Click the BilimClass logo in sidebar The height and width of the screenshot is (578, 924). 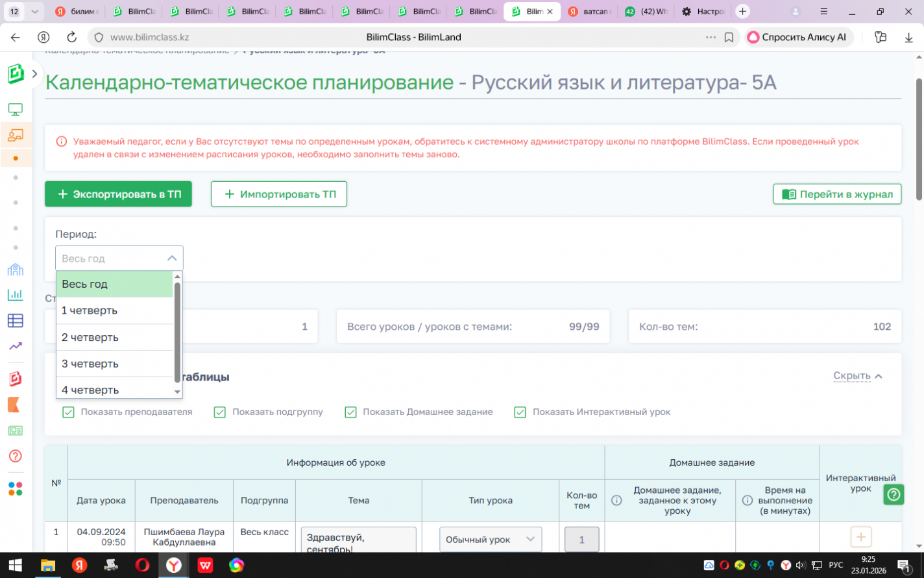pyautogui.click(x=16, y=74)
